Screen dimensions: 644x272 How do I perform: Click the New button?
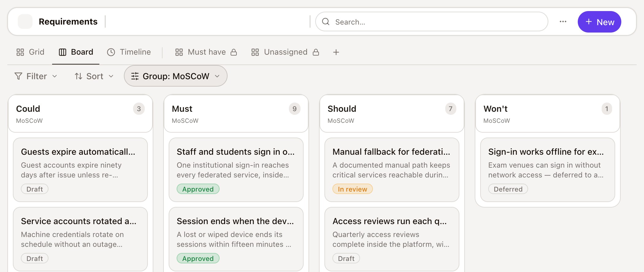(600, 22)
